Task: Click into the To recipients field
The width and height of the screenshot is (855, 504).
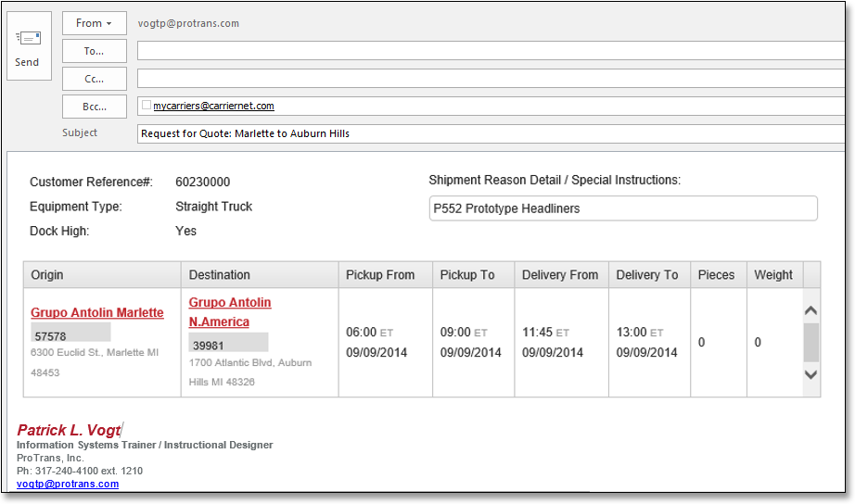Action: [491, 51]
